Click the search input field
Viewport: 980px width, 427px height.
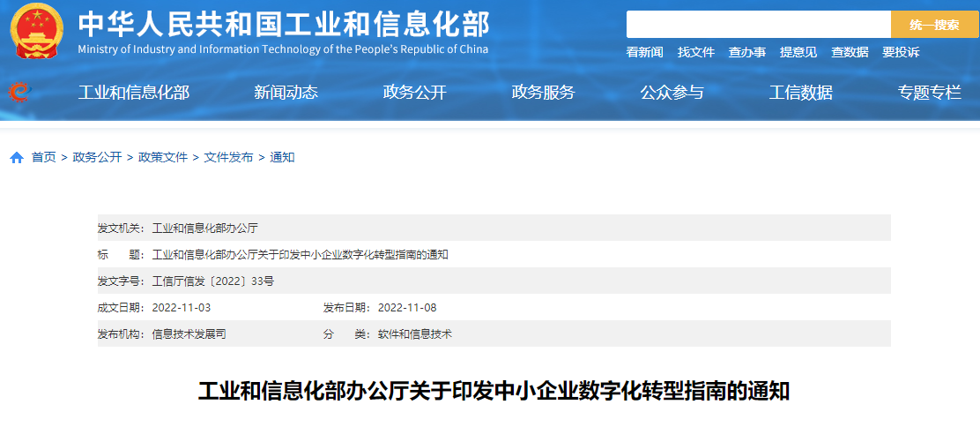[x=758, y=25]
